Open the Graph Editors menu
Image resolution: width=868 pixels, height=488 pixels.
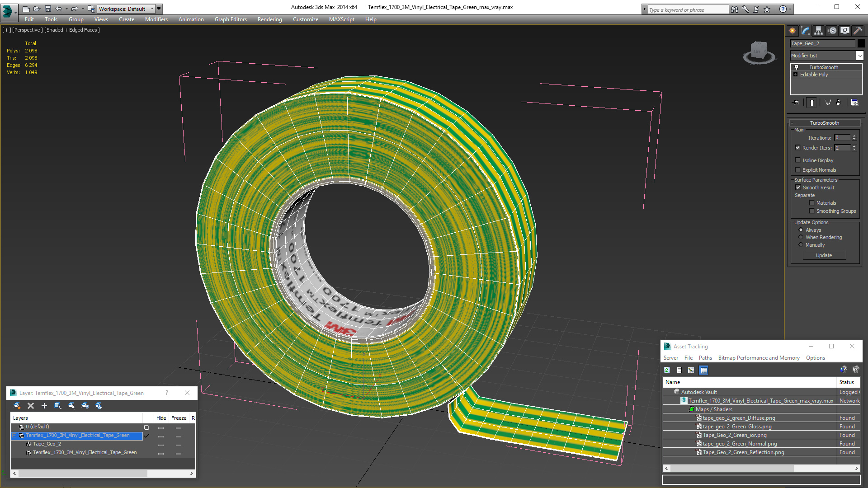231,19
